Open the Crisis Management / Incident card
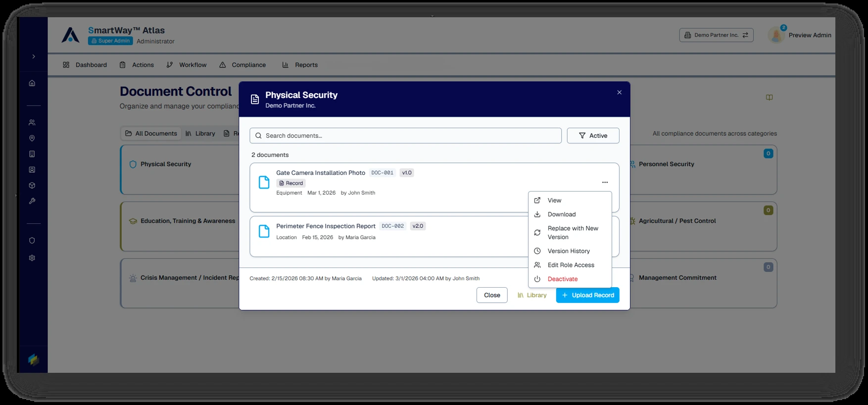 [180, 283]
